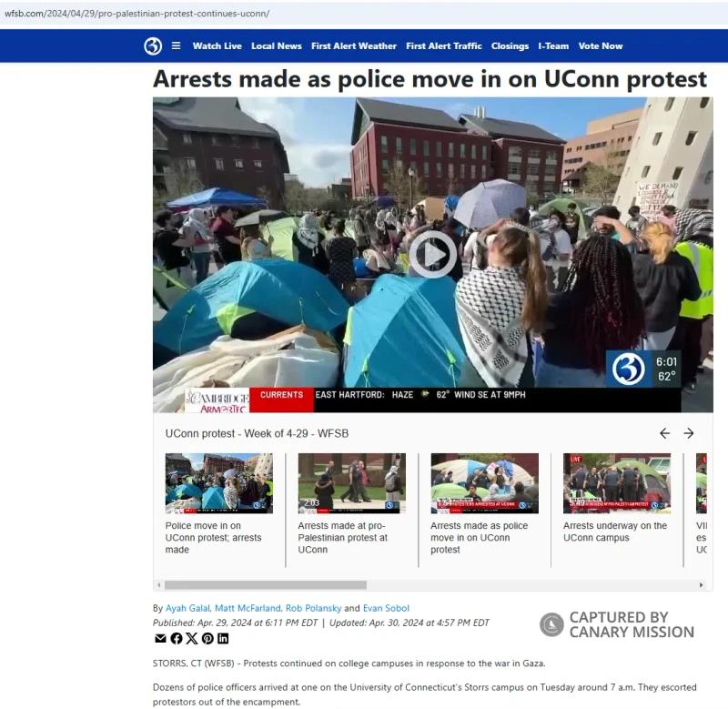Open author Evan Sobol's profile link
This screenshot has width=728, height=709.
click(386, 608)
